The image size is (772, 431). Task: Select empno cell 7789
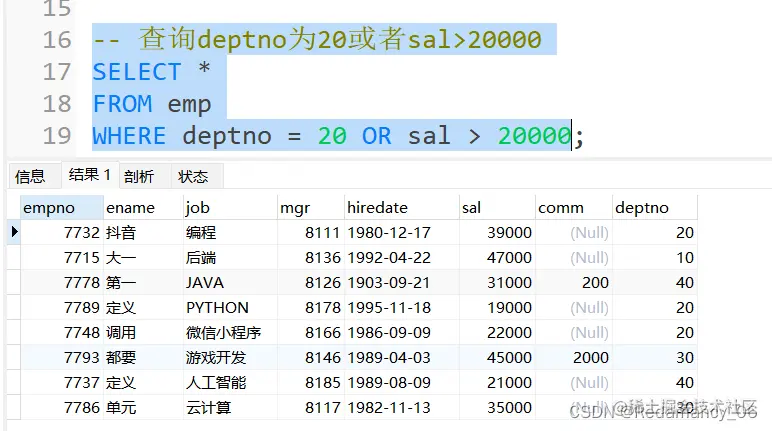pyautogui.click(x=62, y=308)
